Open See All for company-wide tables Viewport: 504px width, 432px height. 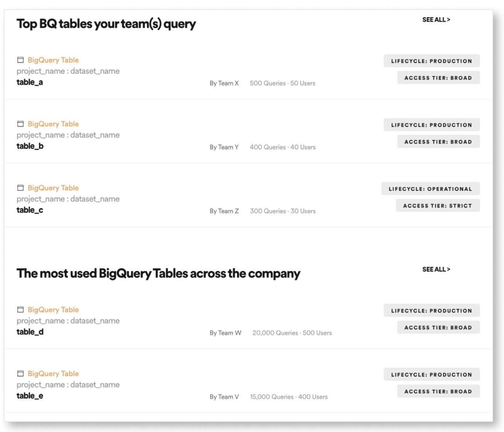tap(436, 269)
